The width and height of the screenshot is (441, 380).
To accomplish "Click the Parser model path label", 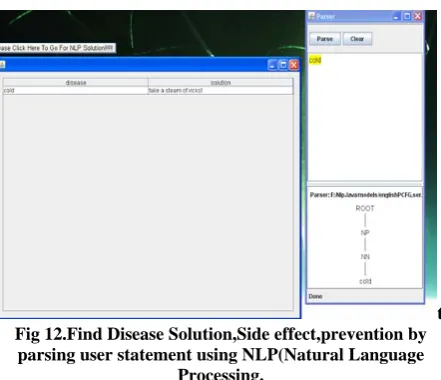I will pos(366,195).
